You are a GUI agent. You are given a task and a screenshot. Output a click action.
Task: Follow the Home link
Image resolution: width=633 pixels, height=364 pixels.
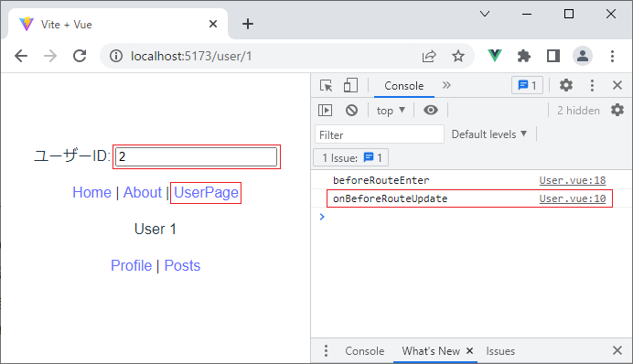point(91,192)
